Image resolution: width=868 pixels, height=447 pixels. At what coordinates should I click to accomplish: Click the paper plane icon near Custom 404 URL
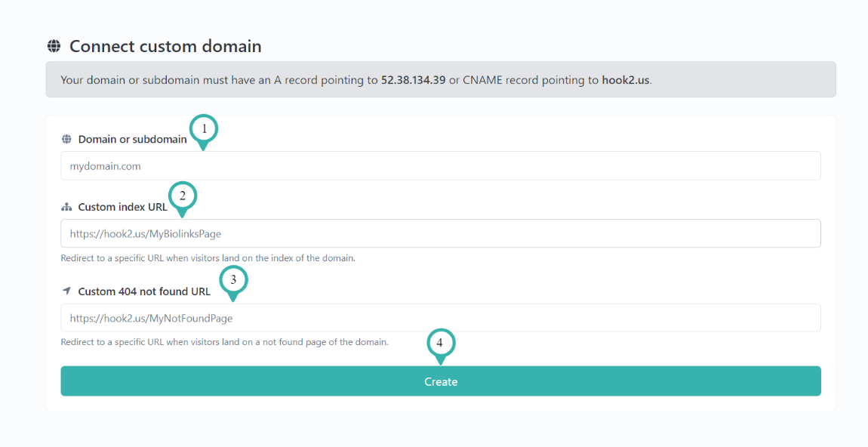pyautogui.click(x=66, y=291)
